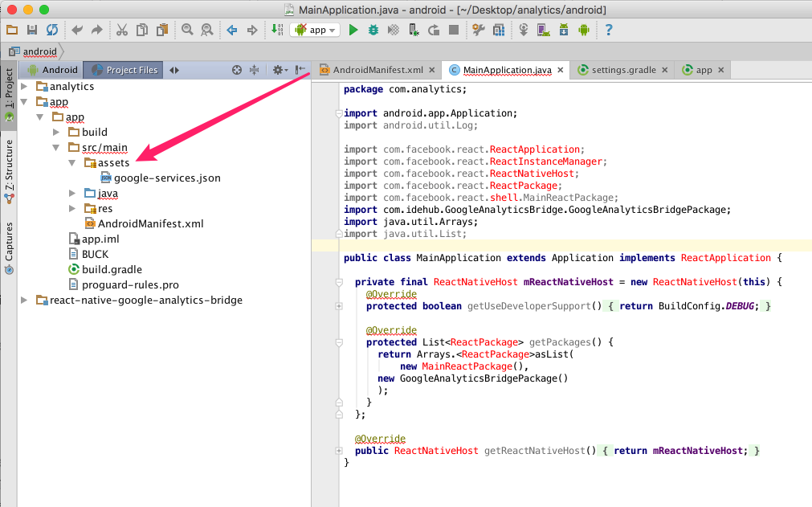812x507 pixels.
Task: Click the Redo arrow icon
Action: pos(97,30)
